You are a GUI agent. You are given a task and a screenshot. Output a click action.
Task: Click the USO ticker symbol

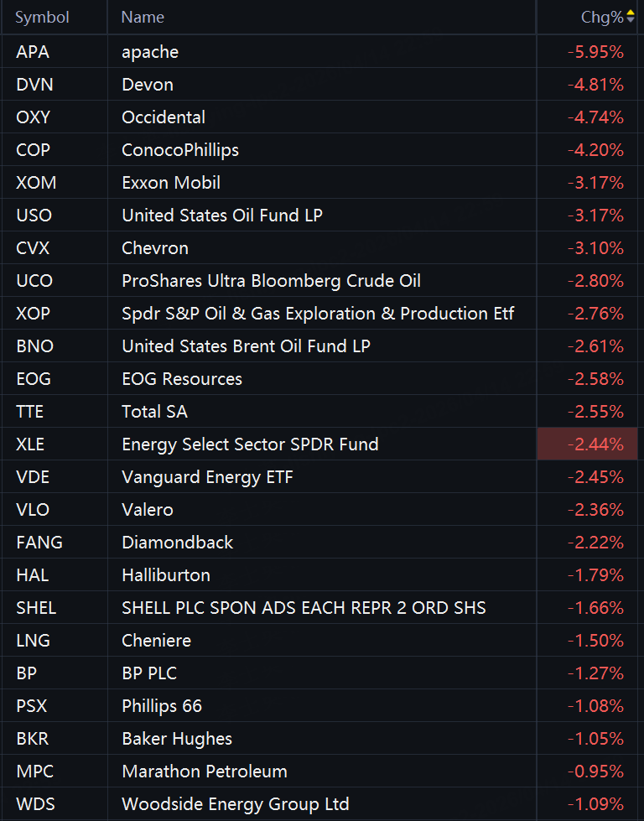click(34, 216)
